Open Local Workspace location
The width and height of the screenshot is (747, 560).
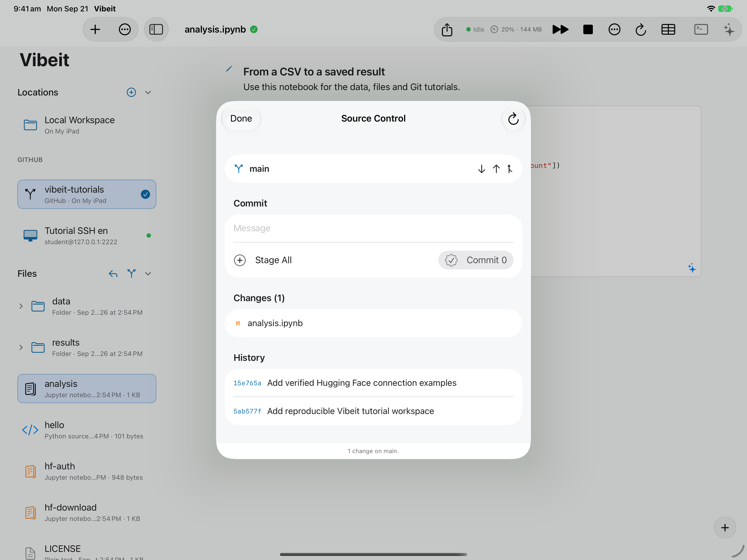click(87, 125)
